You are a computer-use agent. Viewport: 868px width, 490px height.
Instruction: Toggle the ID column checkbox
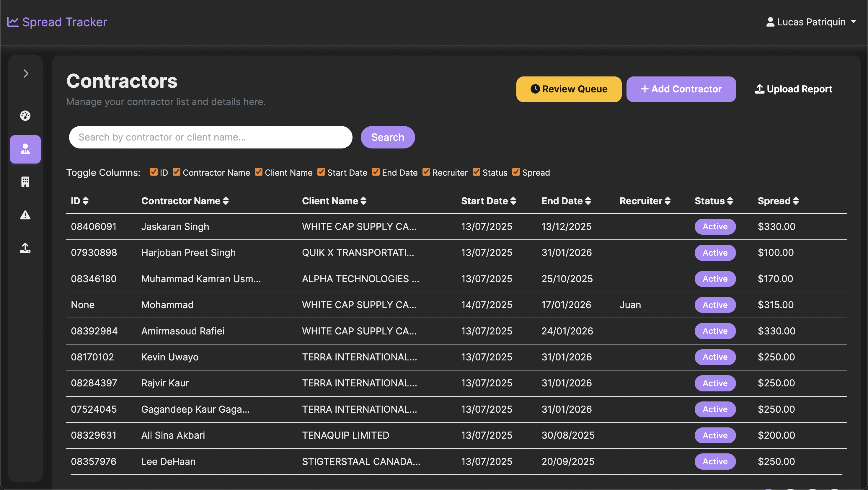154,172
